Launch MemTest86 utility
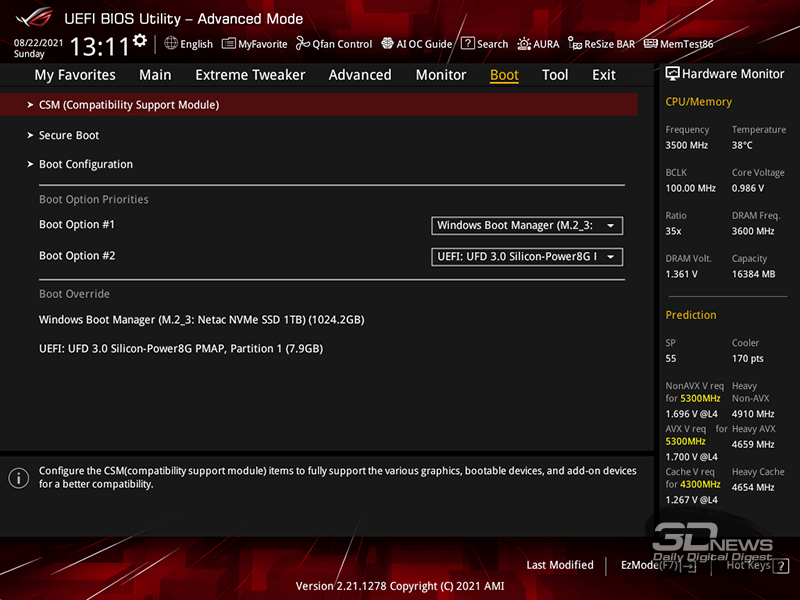 679,44
